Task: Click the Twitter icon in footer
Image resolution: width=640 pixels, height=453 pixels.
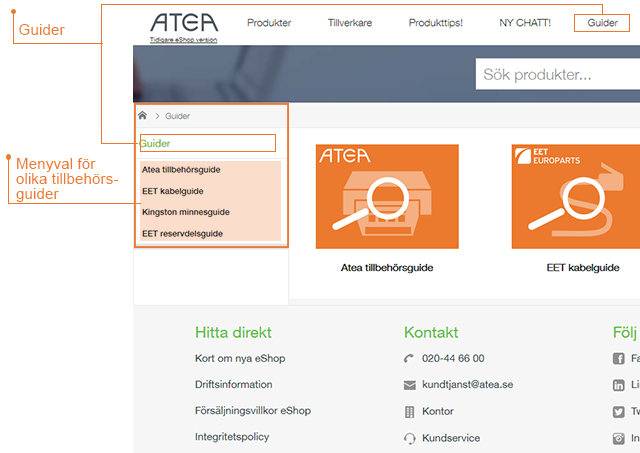Action: pos(619,412)
